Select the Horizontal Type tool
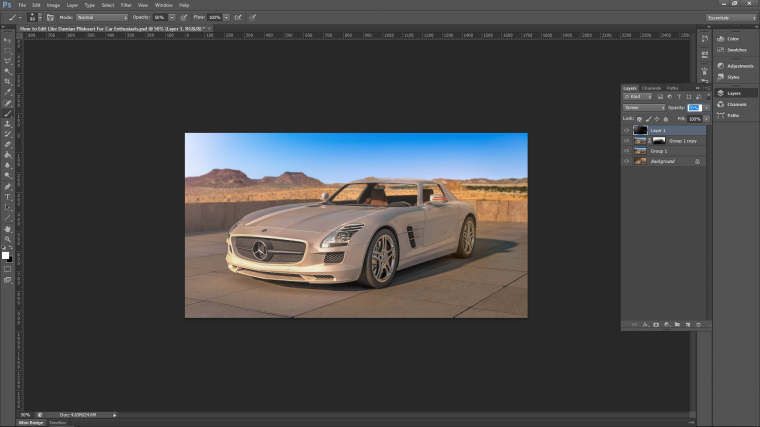Screen dimensions: 760x427 (x=7, y=197)
